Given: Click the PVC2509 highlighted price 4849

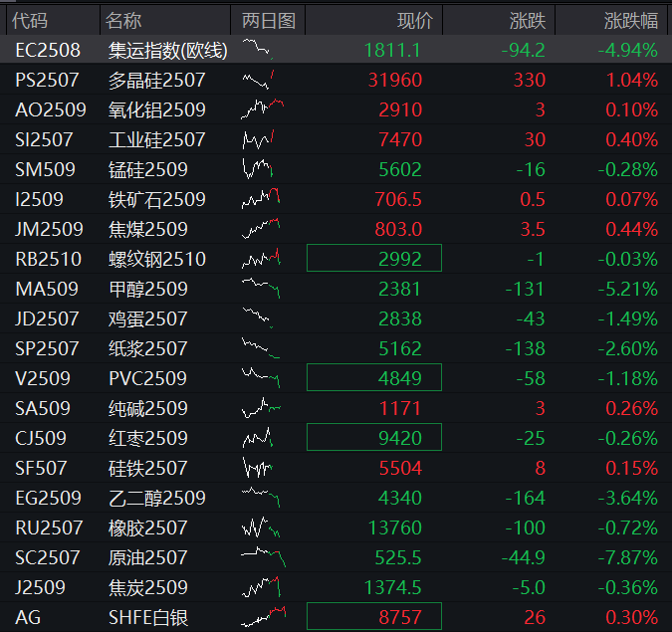Looking at the screenshot, I should coord(373,378).
